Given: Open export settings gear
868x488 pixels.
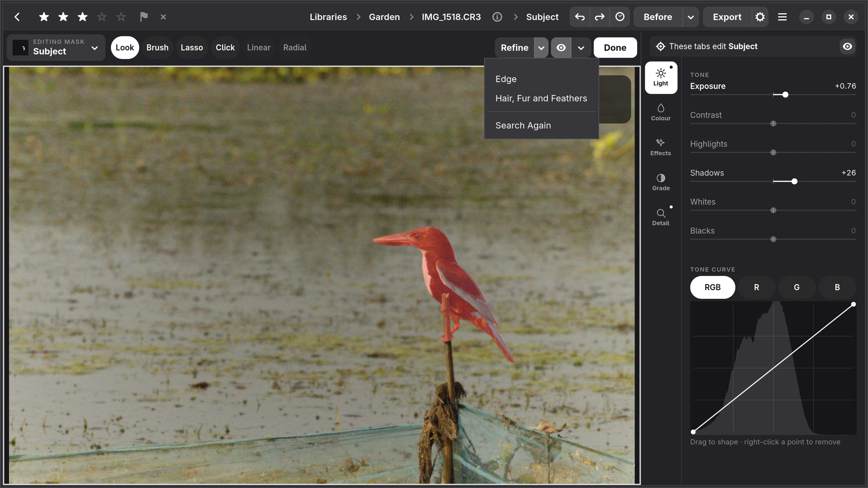Looking at the screenshot, I should click(x=760, y=17).
